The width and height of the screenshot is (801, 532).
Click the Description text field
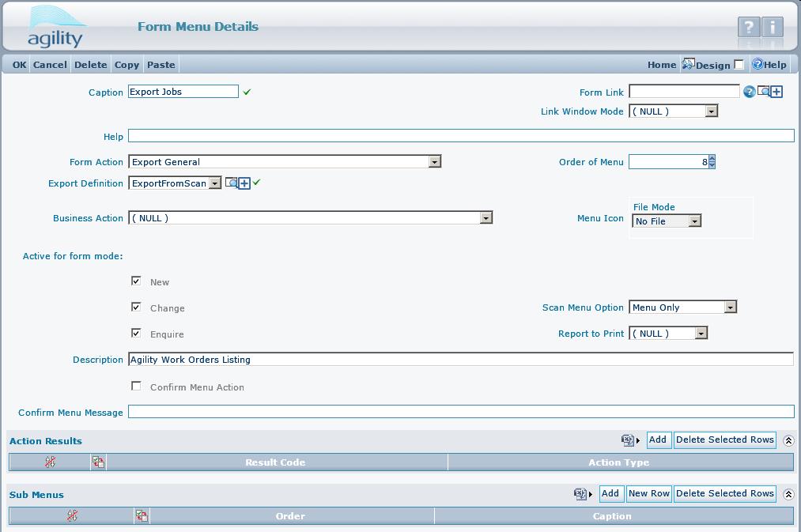(460, 360)
